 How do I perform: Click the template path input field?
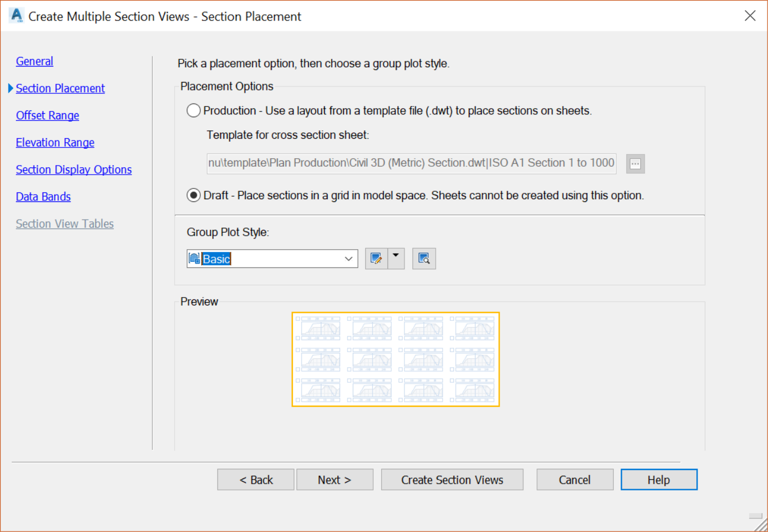tap(411, 163)
